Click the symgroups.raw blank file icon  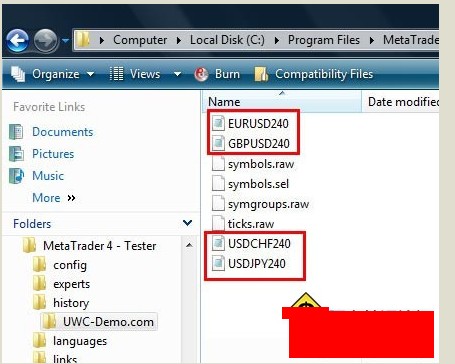pos(218,204)
